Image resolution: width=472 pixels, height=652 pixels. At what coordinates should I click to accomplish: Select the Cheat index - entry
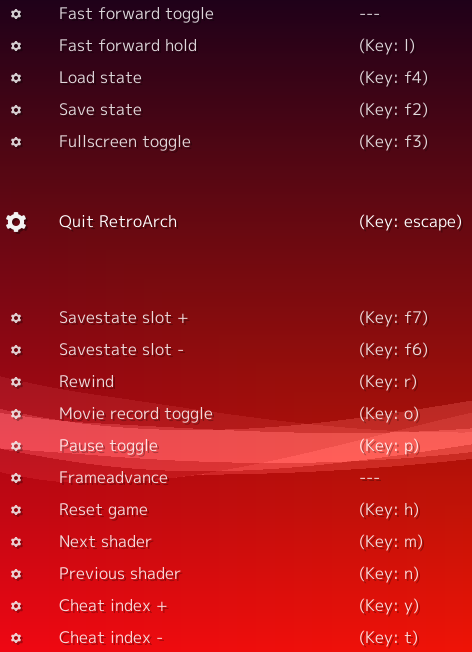coord(236,638)
